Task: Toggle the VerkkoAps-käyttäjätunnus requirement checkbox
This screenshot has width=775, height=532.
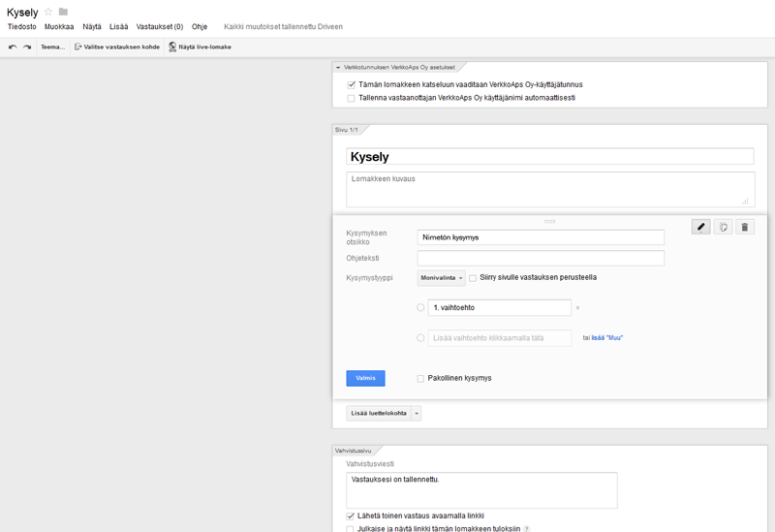Action: click(352, 84)
